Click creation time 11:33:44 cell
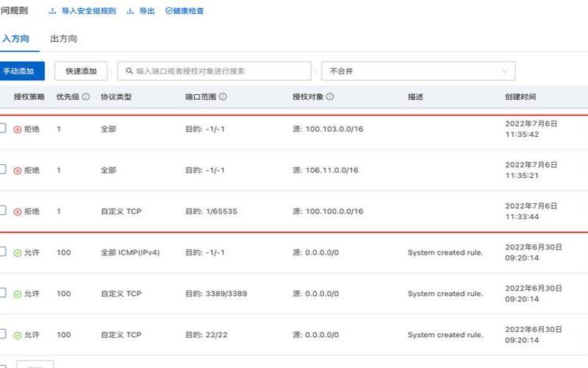Image resolution: width=588 pixels, height=368 pixels. (531, 211)
